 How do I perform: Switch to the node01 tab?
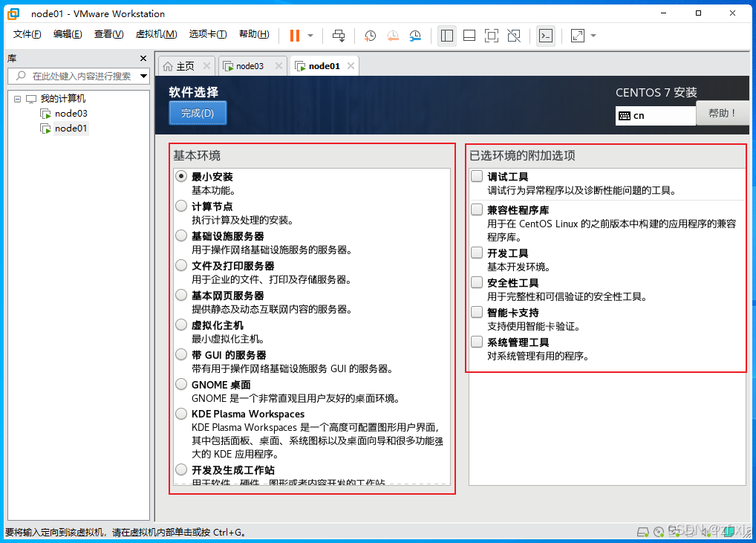point(324,66)
